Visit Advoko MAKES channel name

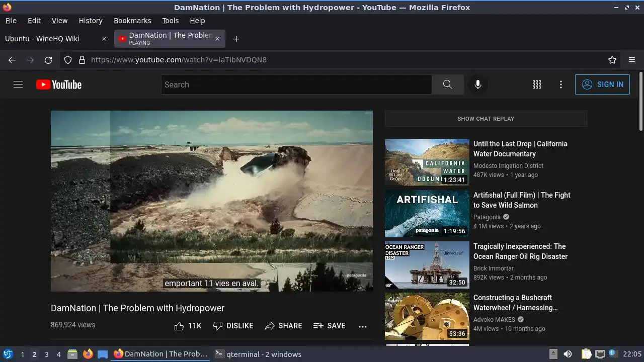point(495,320)
